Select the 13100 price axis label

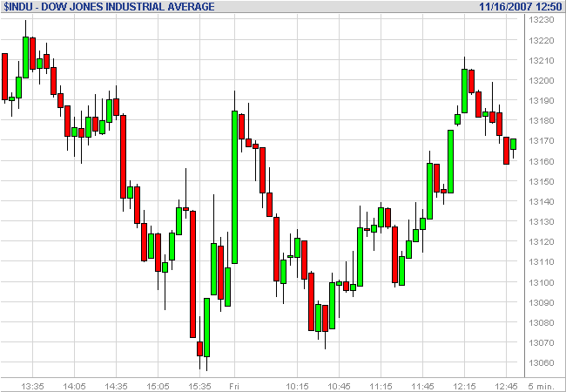tap(541, 282)
